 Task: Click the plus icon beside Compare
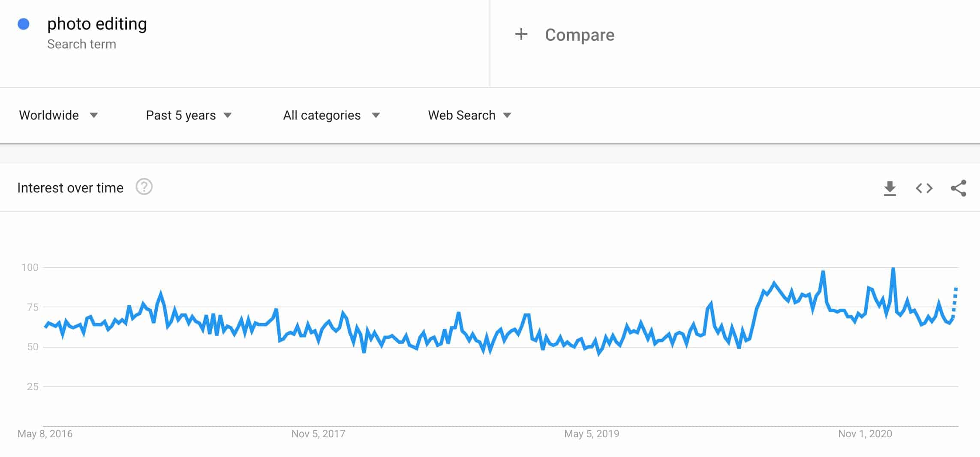point(521,34)
